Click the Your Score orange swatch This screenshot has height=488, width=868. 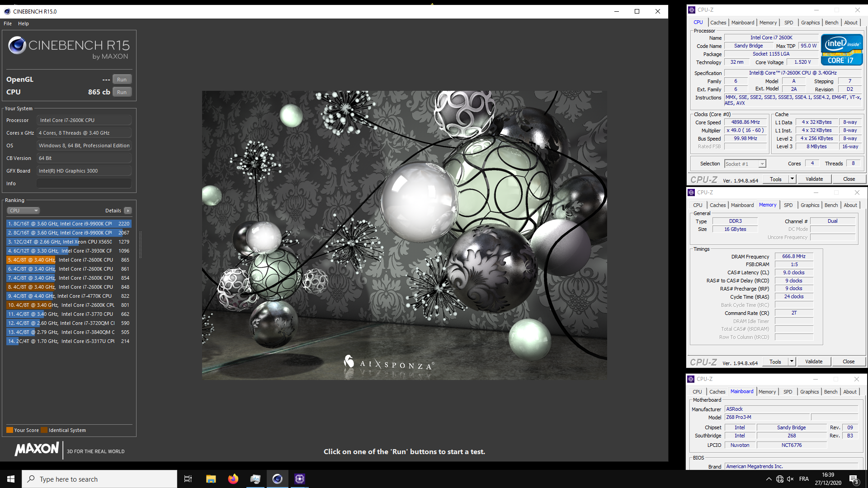point(9,430)
